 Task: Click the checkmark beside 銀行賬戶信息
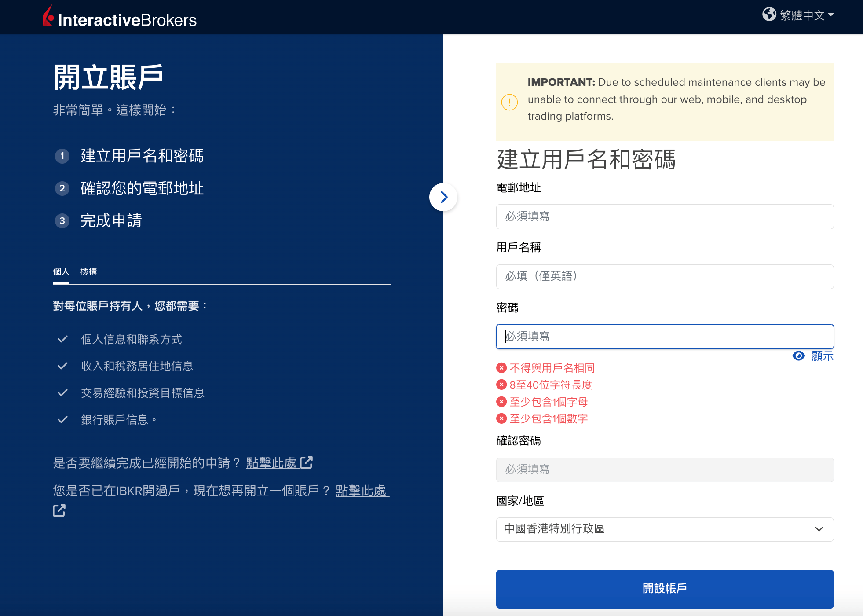pos(62,420)
